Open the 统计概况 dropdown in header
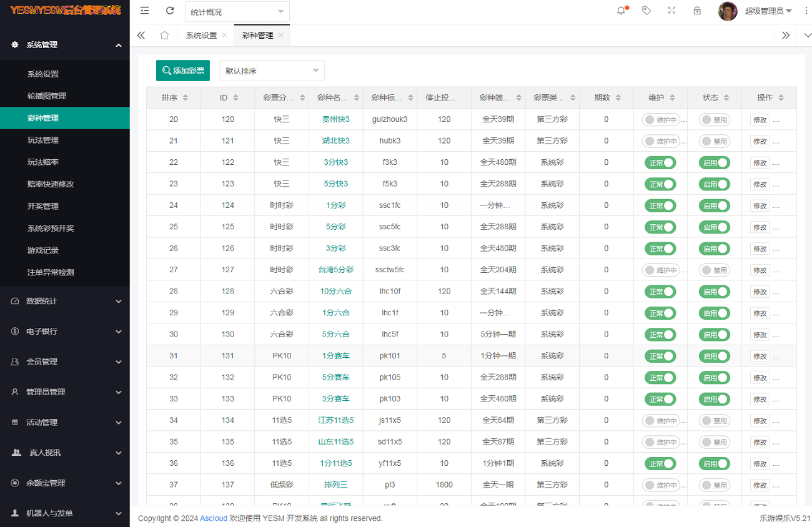This screenshot has height=527, width=812. pos(237,12)
